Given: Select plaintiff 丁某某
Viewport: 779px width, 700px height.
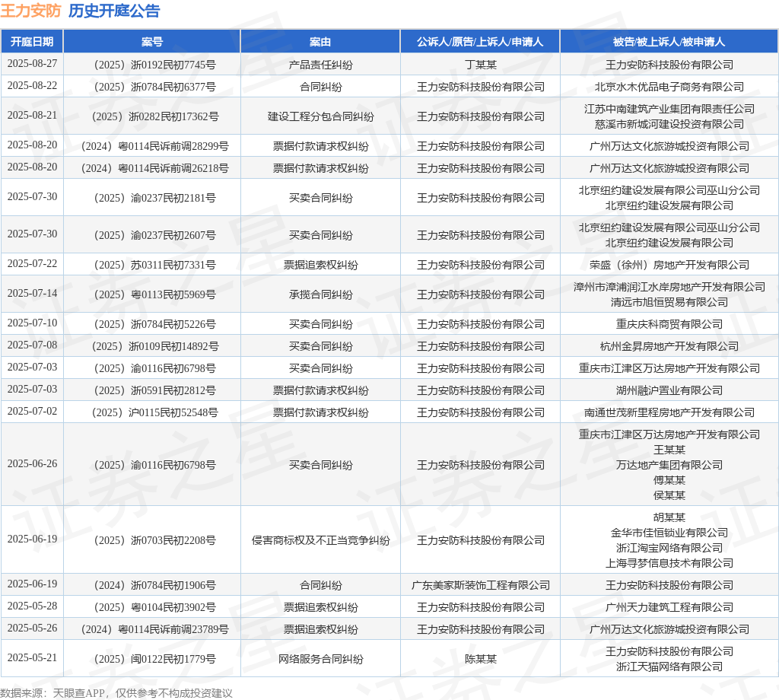Looking at the screenshot, I should 481,65.
